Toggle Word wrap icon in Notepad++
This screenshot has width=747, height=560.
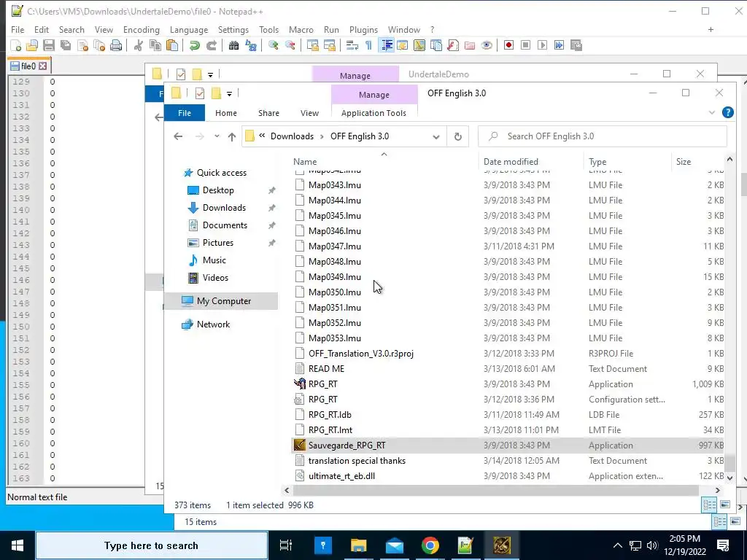pyautogui.click(x=352, y=45)
